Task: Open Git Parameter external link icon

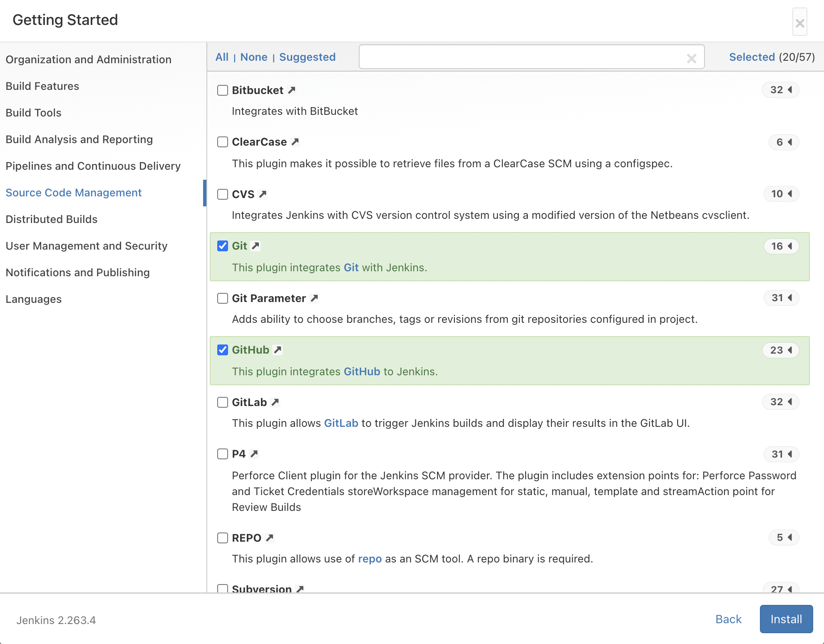Action: (314, 298)
